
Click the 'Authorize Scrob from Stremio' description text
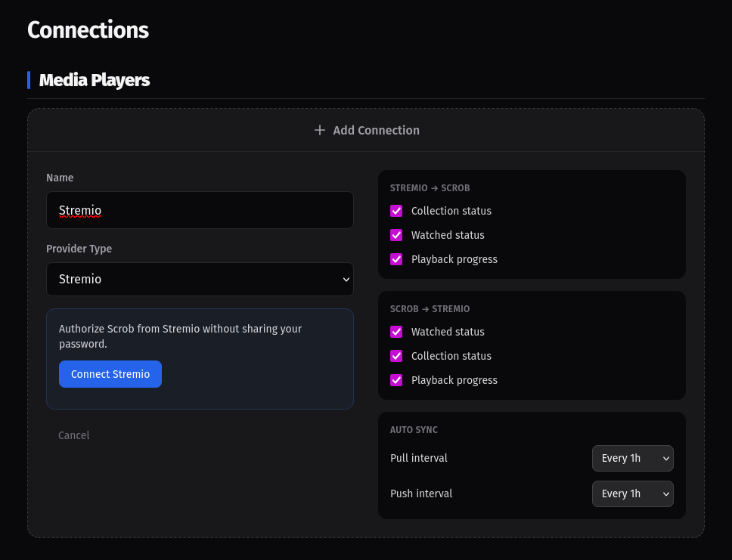click(x=180, y=336)
